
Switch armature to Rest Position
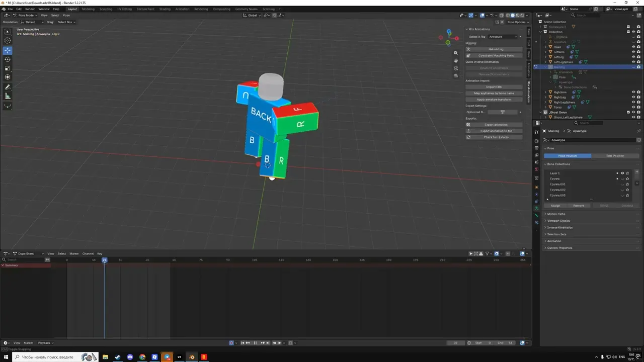(615, 156)
